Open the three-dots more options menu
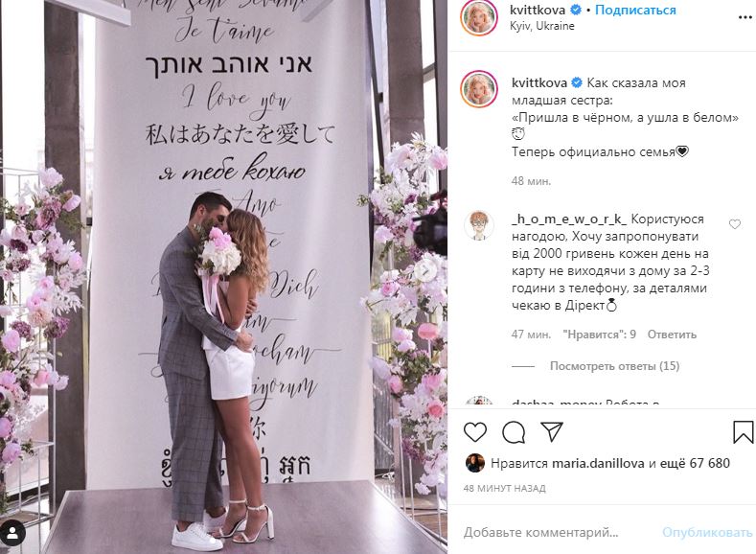 [745, 17]
